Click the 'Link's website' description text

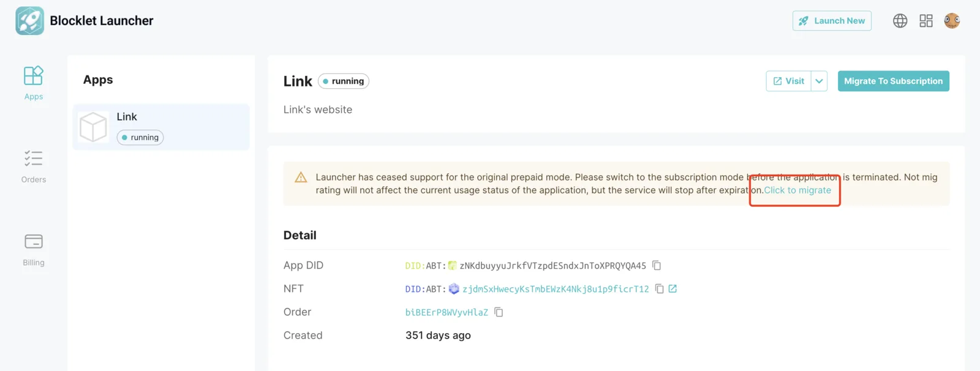(318, 110)
